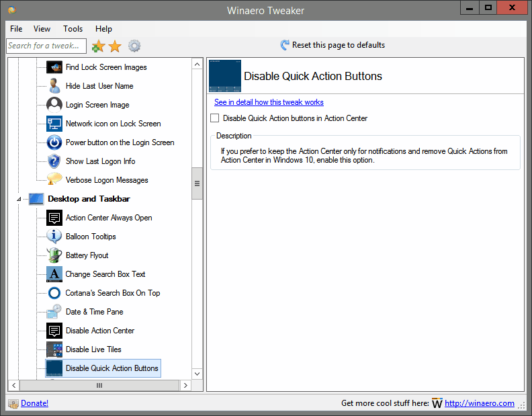
Task: Collapse the Desktop and Taskbar category
Action: [19, 199]
